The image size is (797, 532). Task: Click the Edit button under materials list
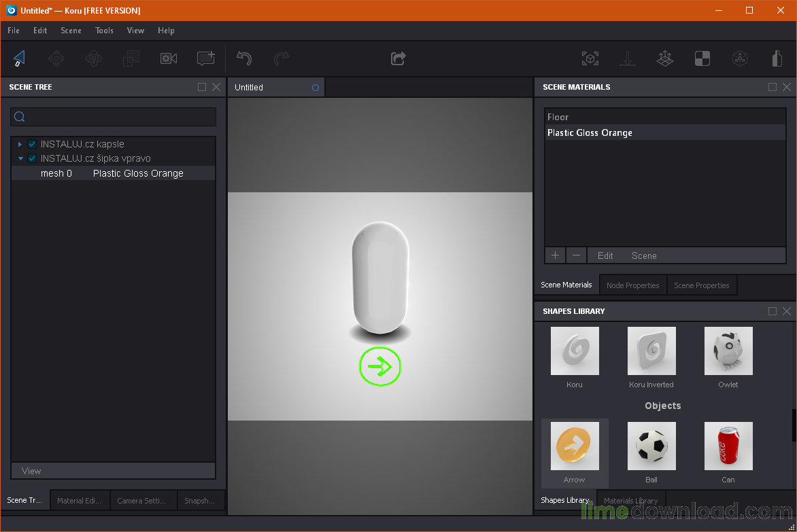coord(605,255)
